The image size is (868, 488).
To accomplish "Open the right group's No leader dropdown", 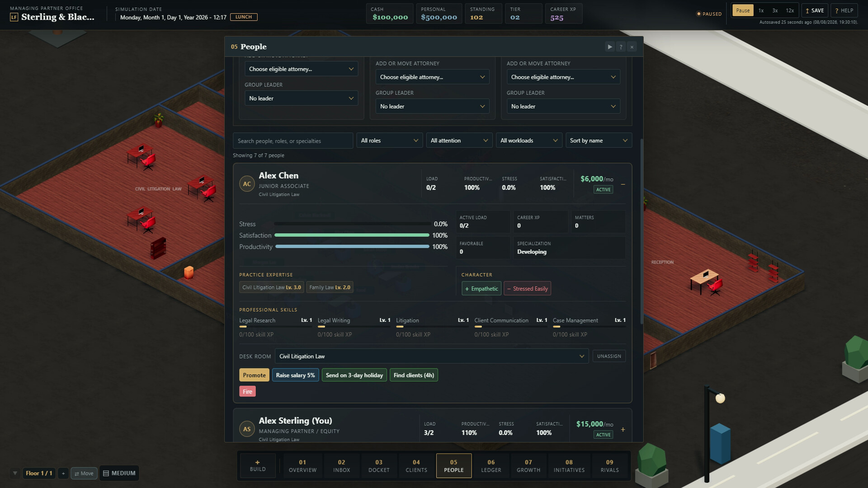I will tap(563, 106).
